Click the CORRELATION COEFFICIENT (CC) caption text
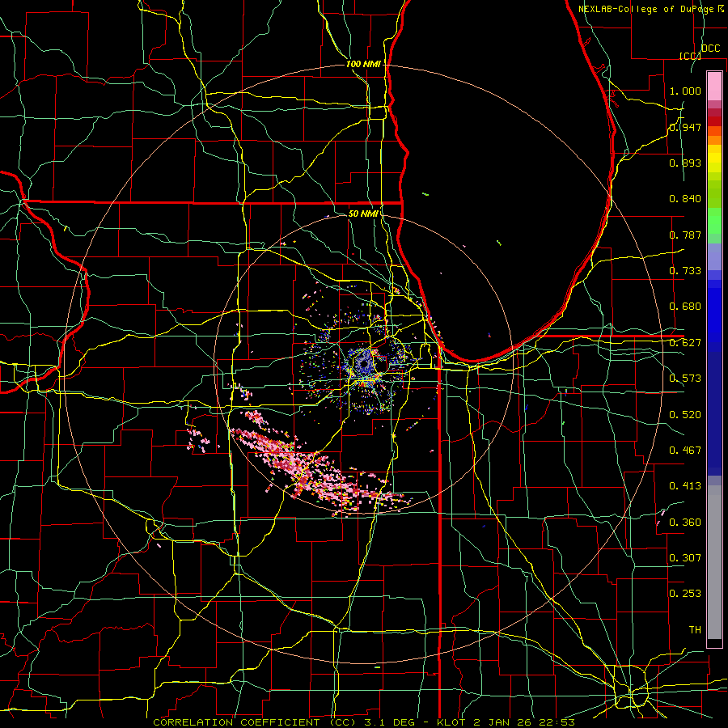The width and height of the screenshot is (728, 728). coord(255,722)
